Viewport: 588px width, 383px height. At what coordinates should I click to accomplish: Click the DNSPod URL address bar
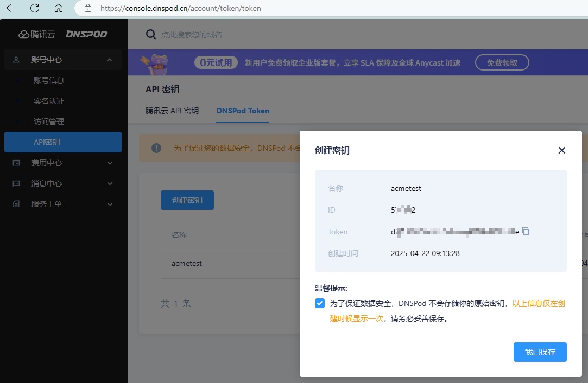[181, 8]
